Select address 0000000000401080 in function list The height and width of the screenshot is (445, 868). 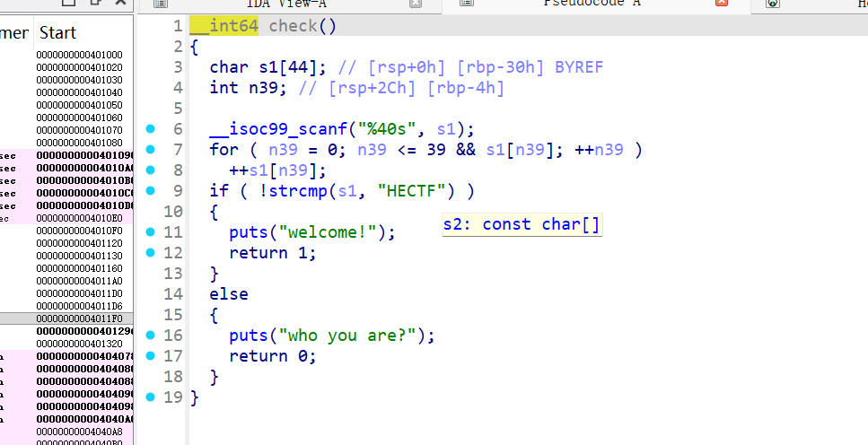click(x=80, y=143)
